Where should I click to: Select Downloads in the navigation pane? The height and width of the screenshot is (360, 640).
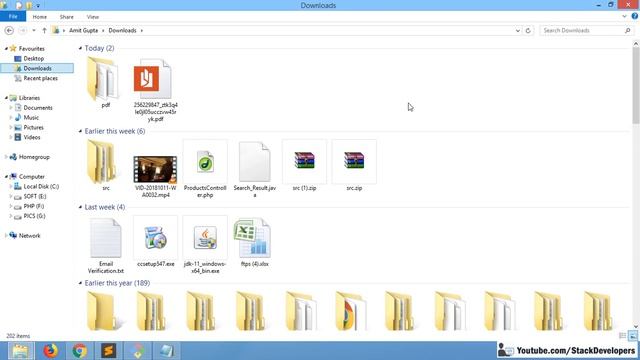click(37, 68)
